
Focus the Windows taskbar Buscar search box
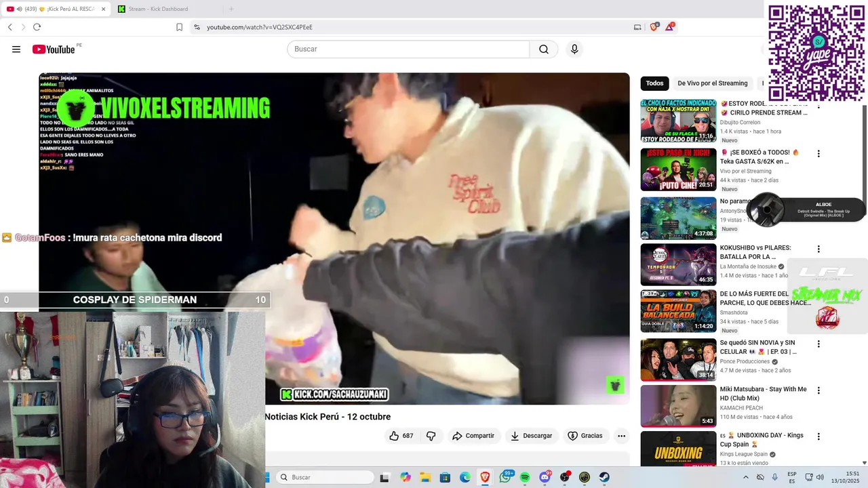pos(325,477)
